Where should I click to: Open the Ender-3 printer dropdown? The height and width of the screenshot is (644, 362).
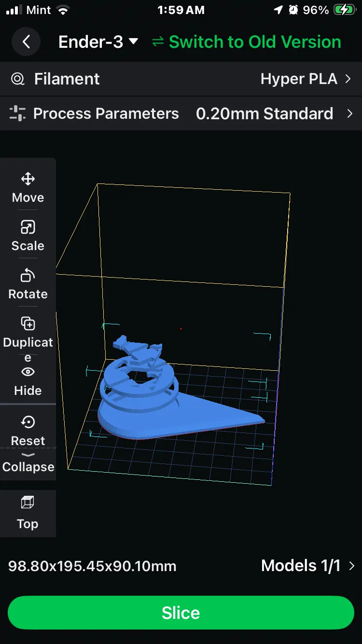98,42
